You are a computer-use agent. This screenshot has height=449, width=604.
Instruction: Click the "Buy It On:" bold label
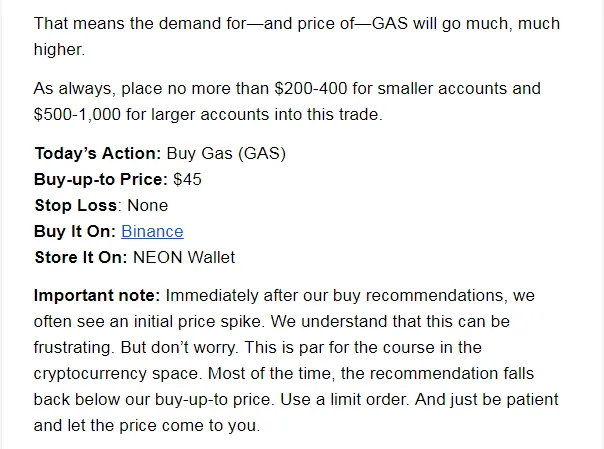tap(75, 232)
